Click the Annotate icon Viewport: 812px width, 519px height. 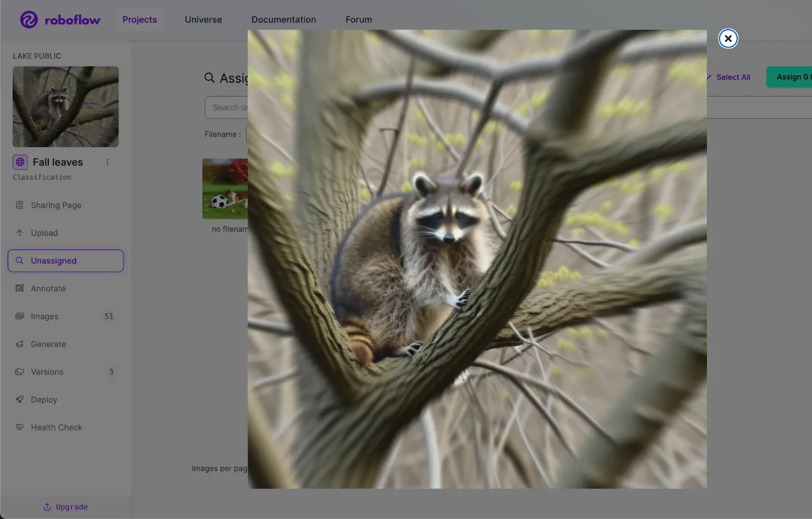(20, 289)
